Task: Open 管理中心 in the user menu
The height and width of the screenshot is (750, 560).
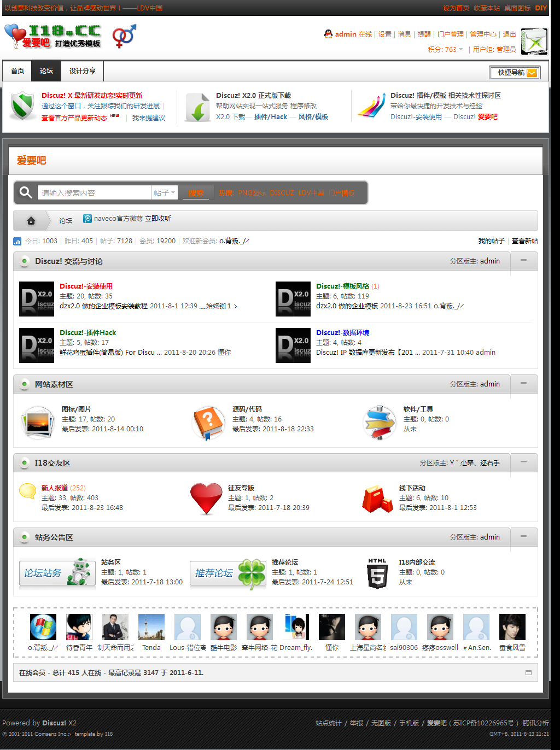Action: 483,34
